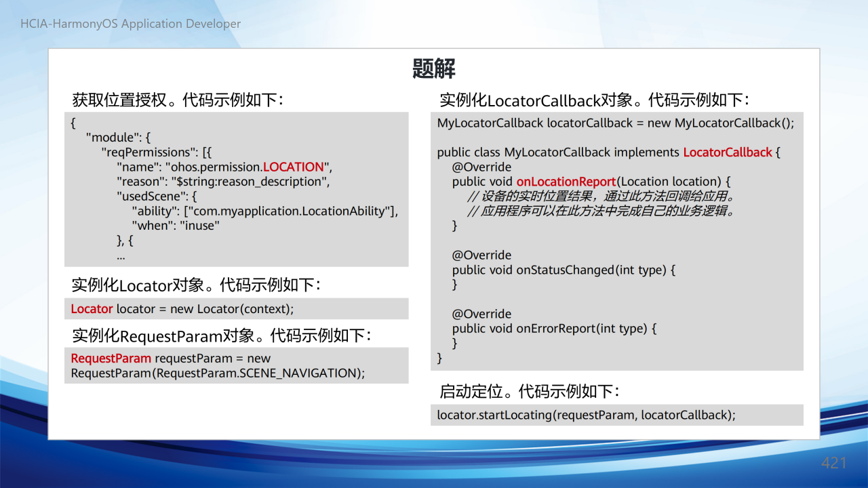Click the comment 应用程序可以在此方法中完成自己的业务逻辑。
This screenshot has height=488, width=868.
pyautogui.click(x=601, y=211)
